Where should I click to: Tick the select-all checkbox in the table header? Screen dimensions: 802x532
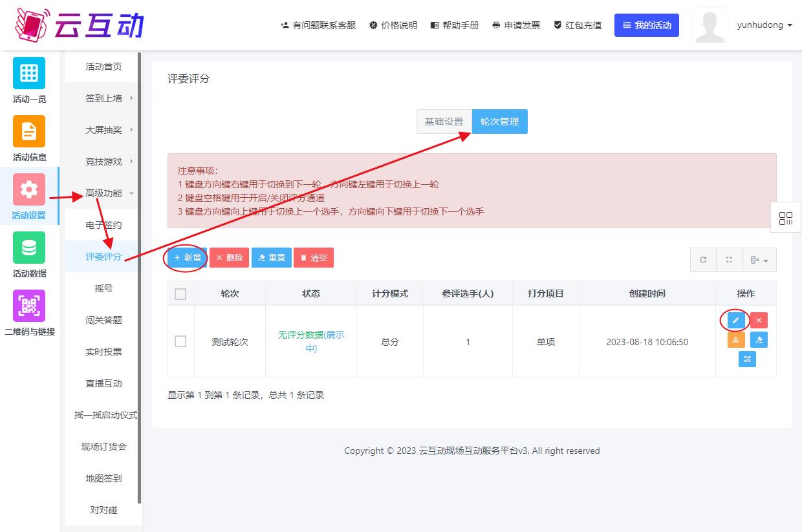point(180,294)
